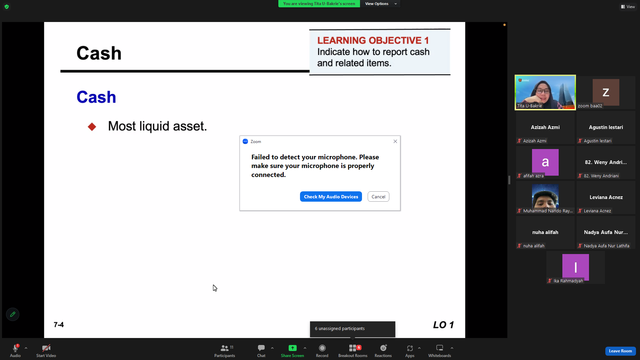
Task: Select afifah azra participant tile
Action: click(545, 163)
